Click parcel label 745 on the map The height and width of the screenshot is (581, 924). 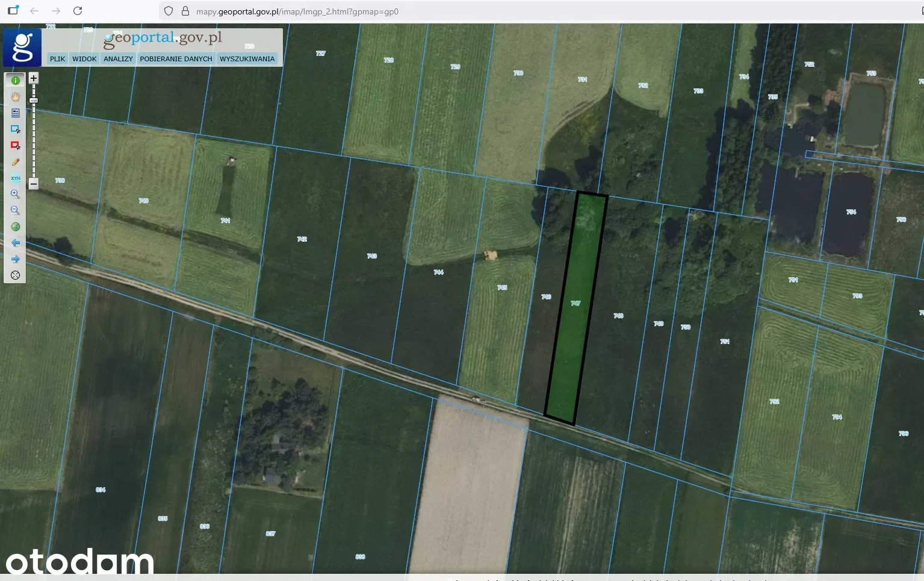click(x=502, y=288)
